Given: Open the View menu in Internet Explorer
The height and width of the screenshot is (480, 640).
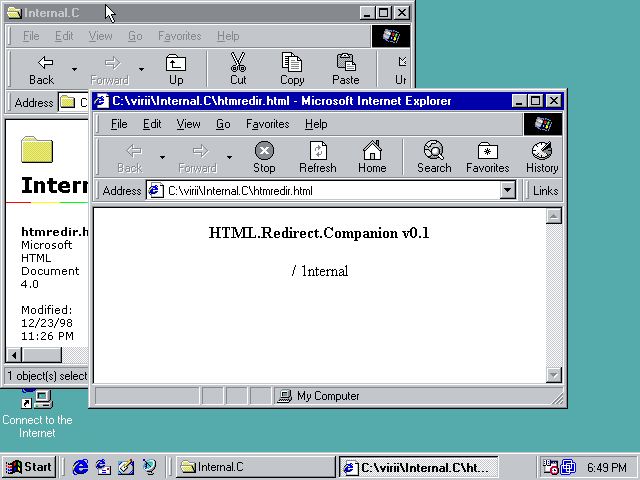Looking at the screenshot, I should 188,124.
